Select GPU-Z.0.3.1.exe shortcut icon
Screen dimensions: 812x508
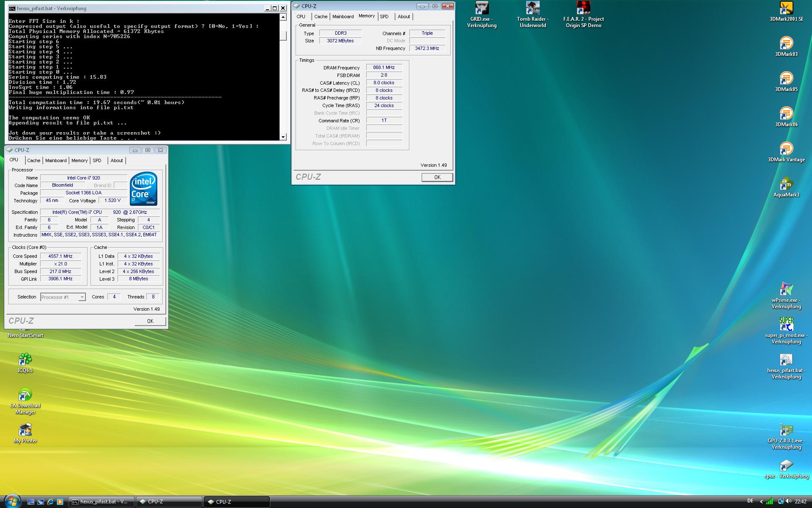pyautogui.click(x=786, y=436)
